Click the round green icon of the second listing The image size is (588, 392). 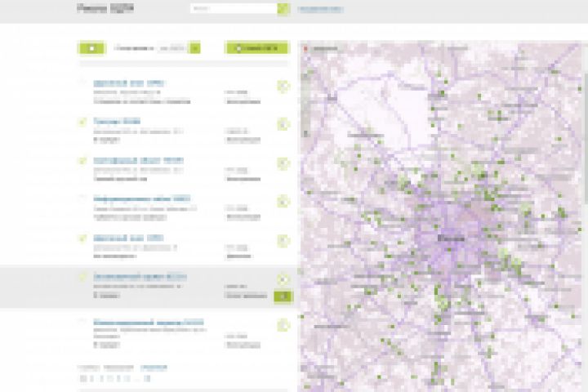(283, 124)
